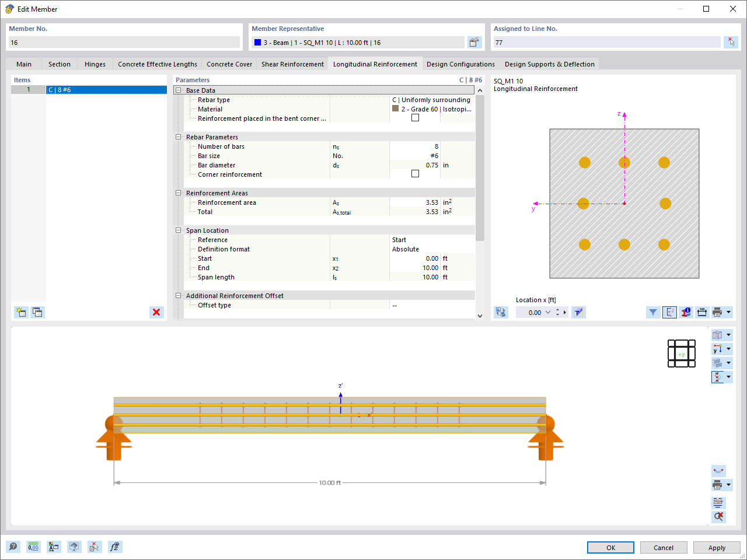Open the Location x dropdown

pyautogui.click(x=548, y=312)
